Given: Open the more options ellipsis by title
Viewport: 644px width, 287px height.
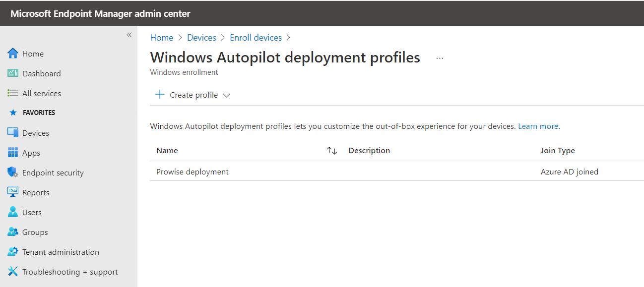Looking at the screenshot, I should (x=440, y=58).
